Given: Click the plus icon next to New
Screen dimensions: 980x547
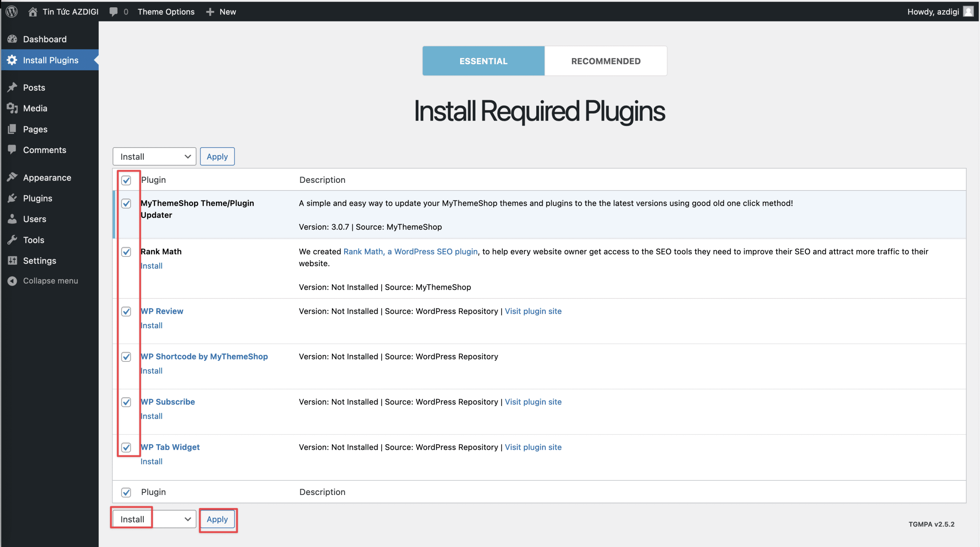Looking at the screenshot, I should [x=210, y=12].
